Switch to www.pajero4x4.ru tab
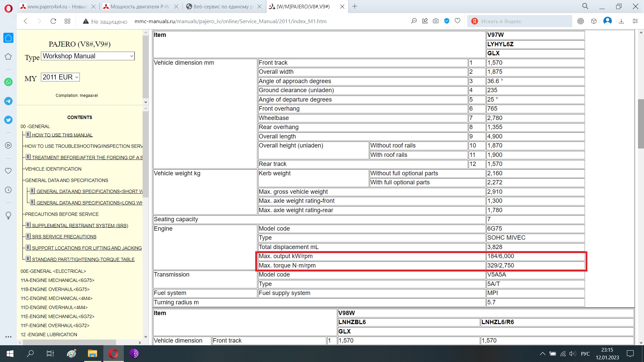The height and width of the screenshot is (362, 644). 57,6
